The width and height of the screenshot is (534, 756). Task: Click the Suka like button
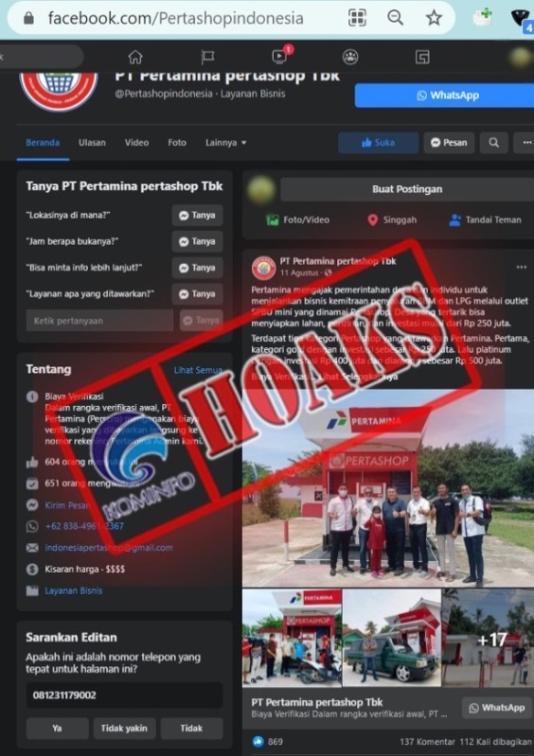pos(378,143)
